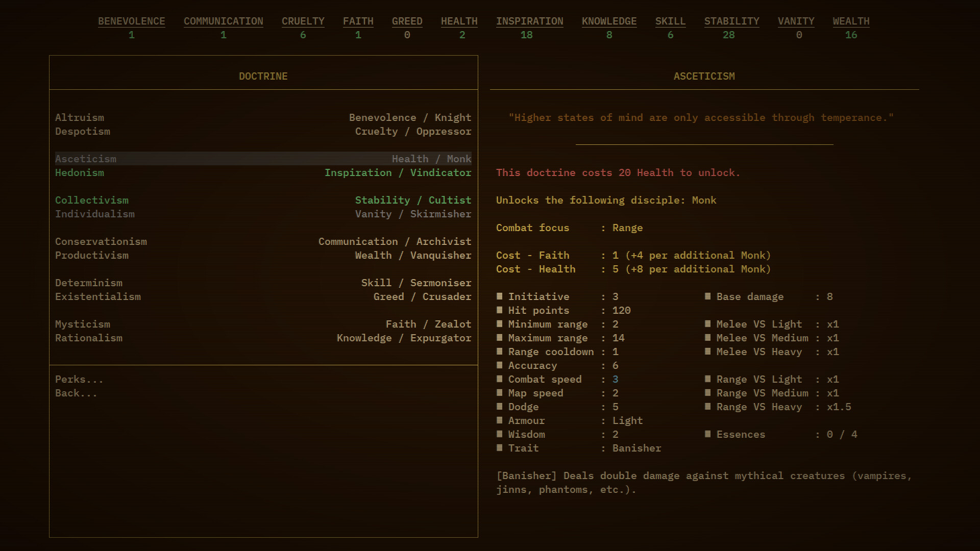Select the Mysticism doctrine

click(82, 324)
